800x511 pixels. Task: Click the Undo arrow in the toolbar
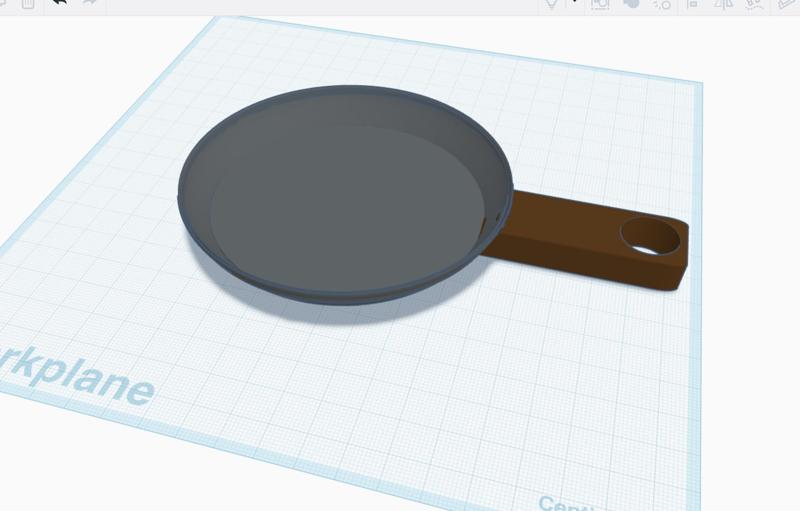(x=60, y=3)
